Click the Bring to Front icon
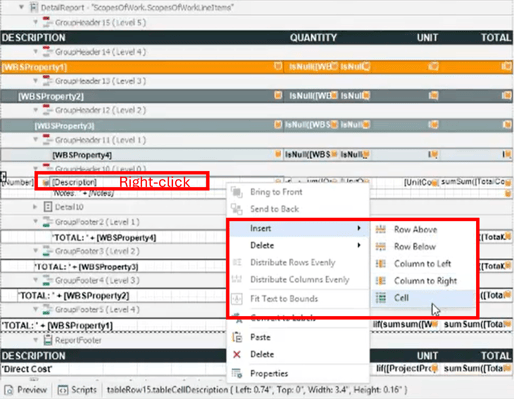The width and height of the screenshot is (514, 399). pyautogui.click(x=237, y=192)
